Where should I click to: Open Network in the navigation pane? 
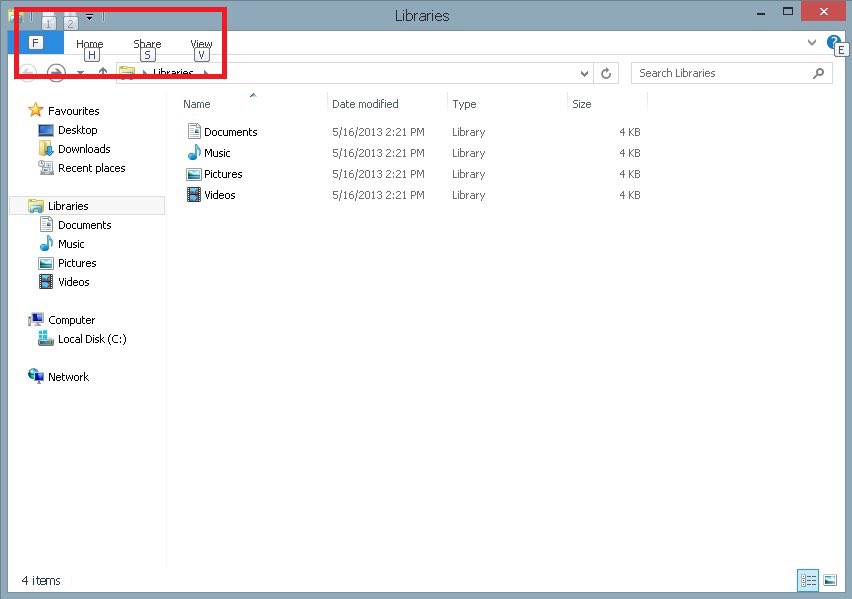68,377
